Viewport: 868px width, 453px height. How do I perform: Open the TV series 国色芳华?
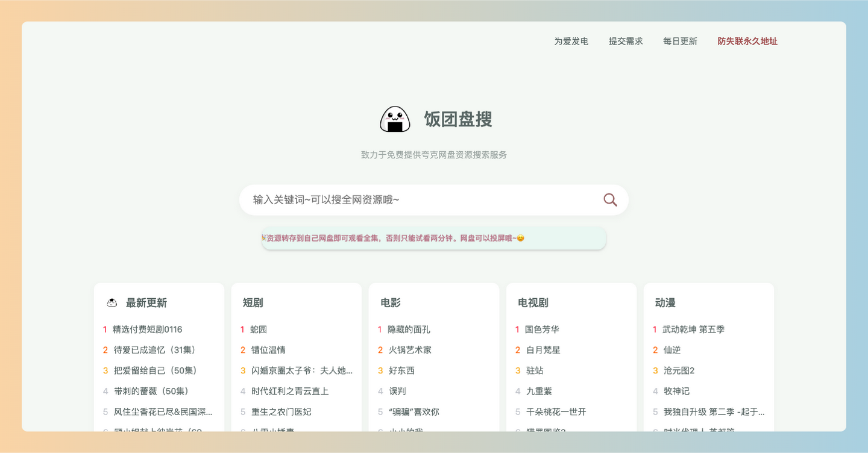pyautogui.click(x=542, y=330)
